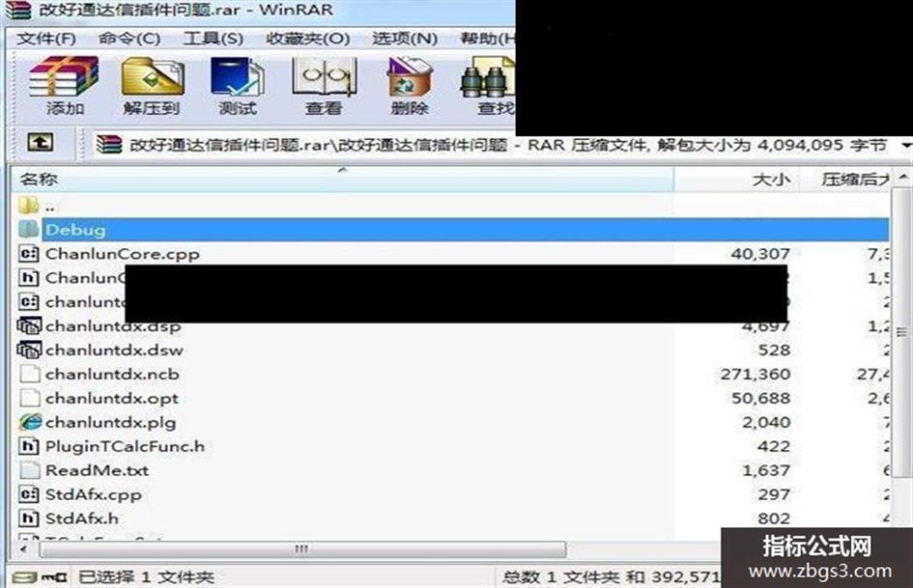Open the Tools (工具) menu
Image resolution: width=913 pixels, height=588 pixels.
pos(213,39)
